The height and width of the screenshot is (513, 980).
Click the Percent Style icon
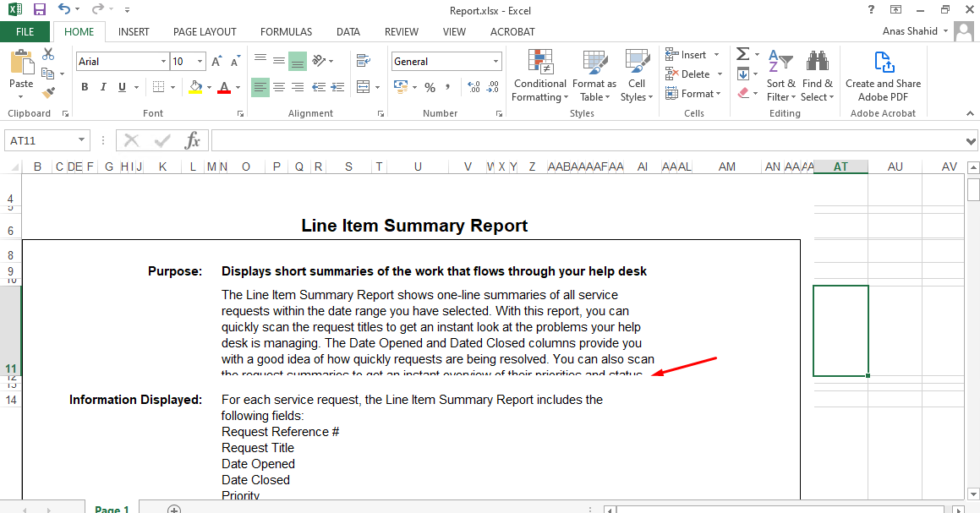point(430,87)
